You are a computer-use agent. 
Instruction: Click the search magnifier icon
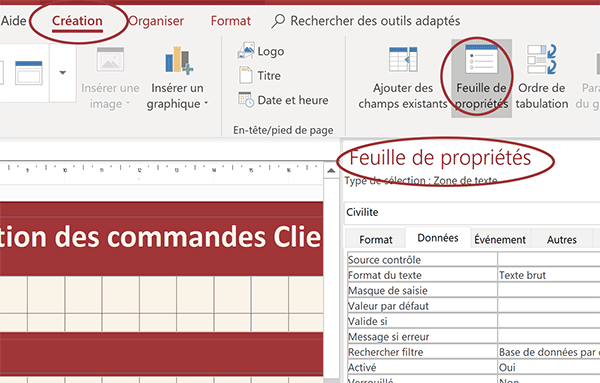[x=278, y=21]
